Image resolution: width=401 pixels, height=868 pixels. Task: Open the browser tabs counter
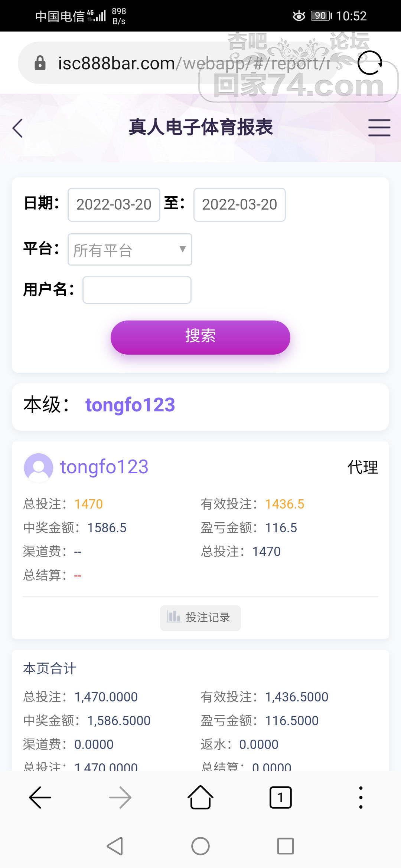pos(280,797)
